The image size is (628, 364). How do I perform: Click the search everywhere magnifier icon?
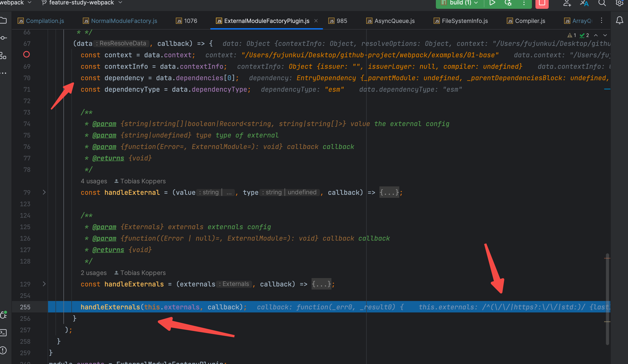point(602,3)
